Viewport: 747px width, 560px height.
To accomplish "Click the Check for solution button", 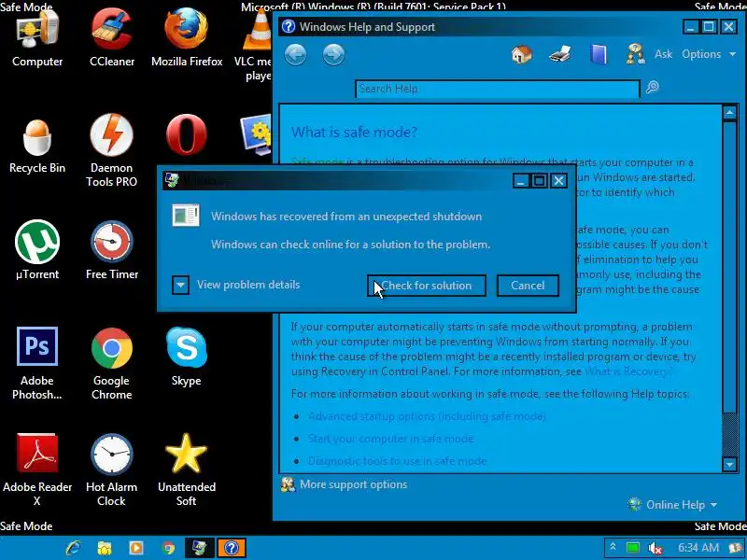I will coord(427,286).
